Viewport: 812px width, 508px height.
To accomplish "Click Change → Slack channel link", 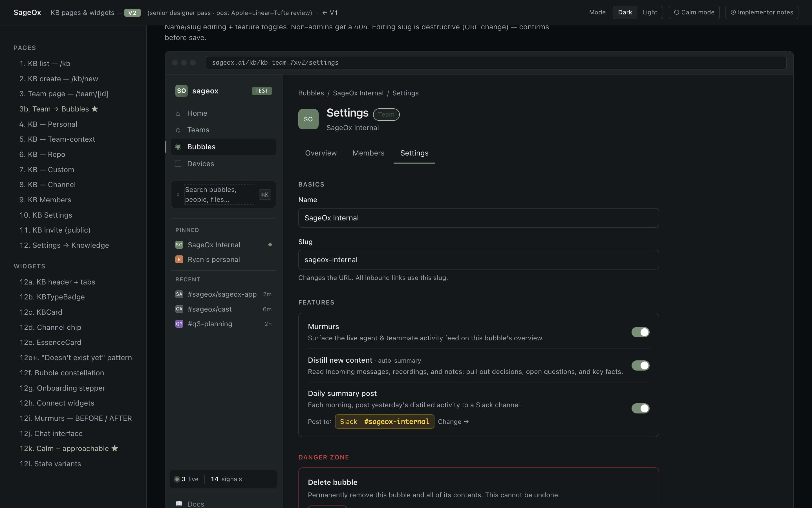I will (x=453, y=422).
